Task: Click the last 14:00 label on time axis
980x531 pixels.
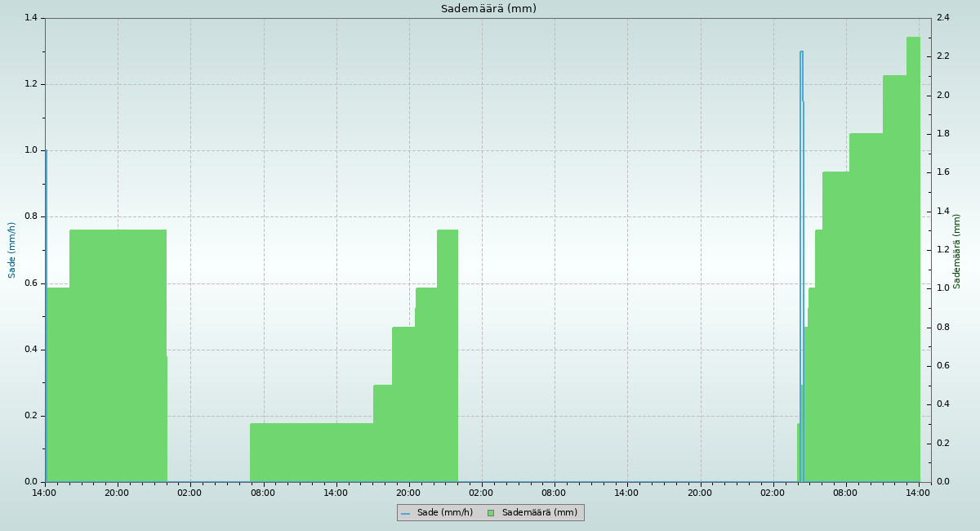Action: [x=919, y=493]
